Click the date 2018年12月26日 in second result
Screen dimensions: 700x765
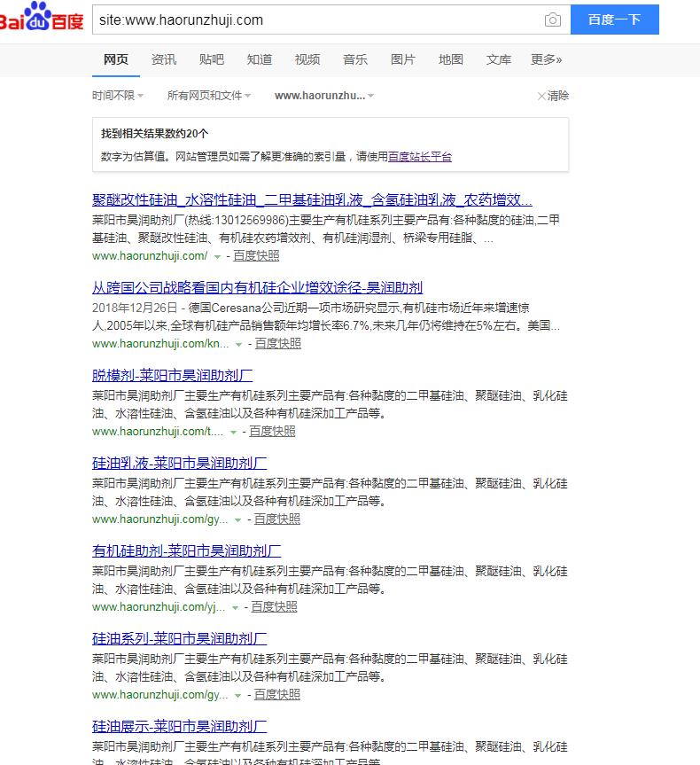[x=135, y=308]
